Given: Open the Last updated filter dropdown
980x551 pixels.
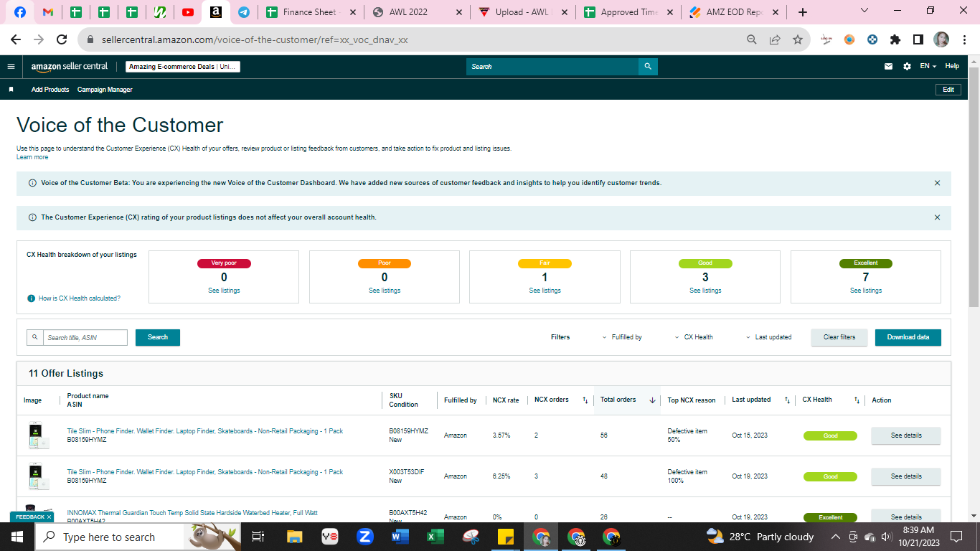Looking at the screenshot, I should 768,337.
